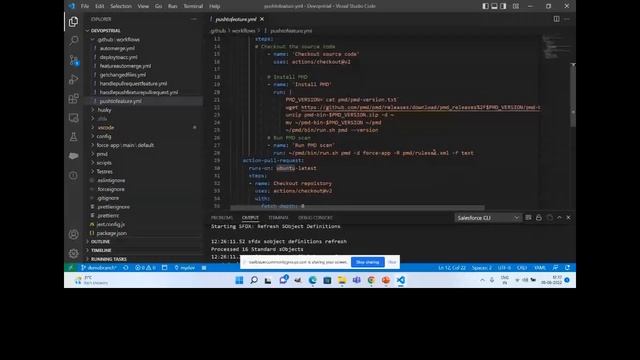Click the Hide link beside Stop sharing
This screenshot has height=360, width=640.
tap(392, 262)
